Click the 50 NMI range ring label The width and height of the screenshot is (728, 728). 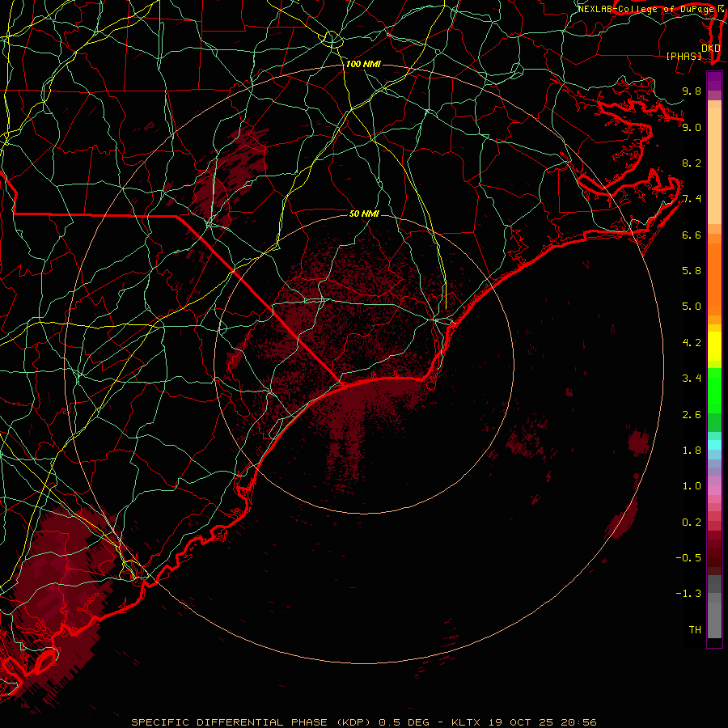[364, 214]
